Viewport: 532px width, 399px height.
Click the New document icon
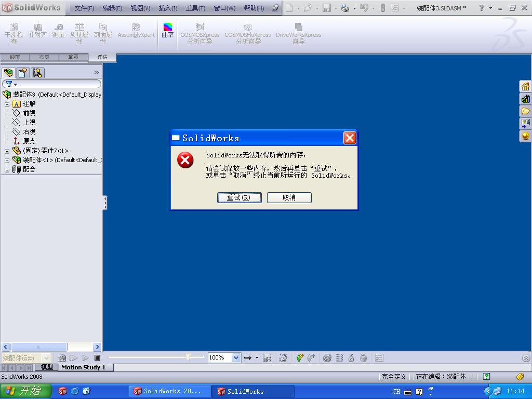pyautogui.click(x=289, y=8)
